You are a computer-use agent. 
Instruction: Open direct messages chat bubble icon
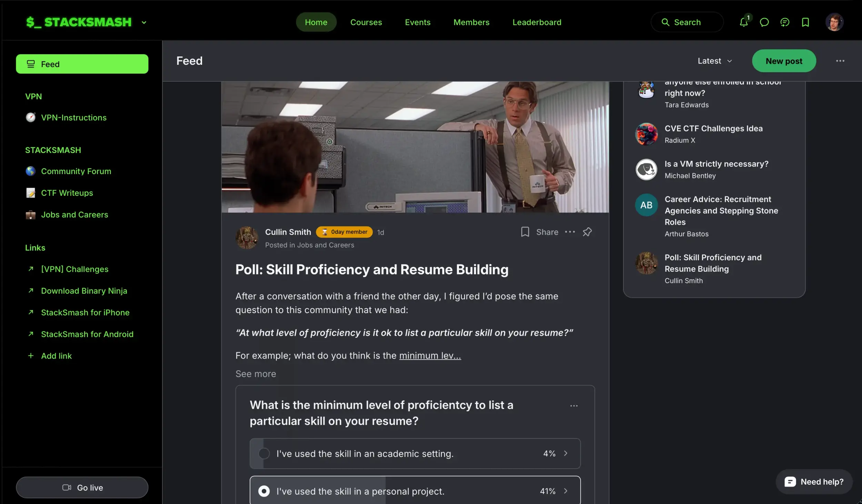(x=764, y=22)
